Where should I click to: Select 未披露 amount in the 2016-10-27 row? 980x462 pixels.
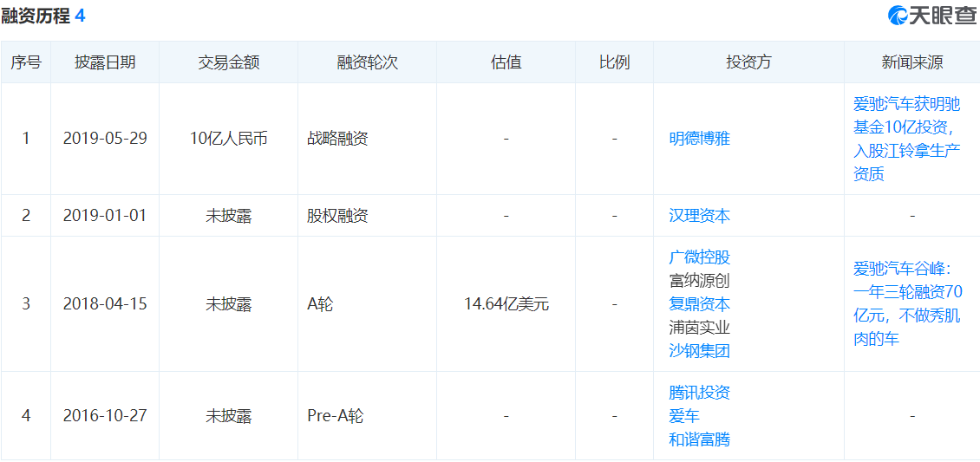229,416
